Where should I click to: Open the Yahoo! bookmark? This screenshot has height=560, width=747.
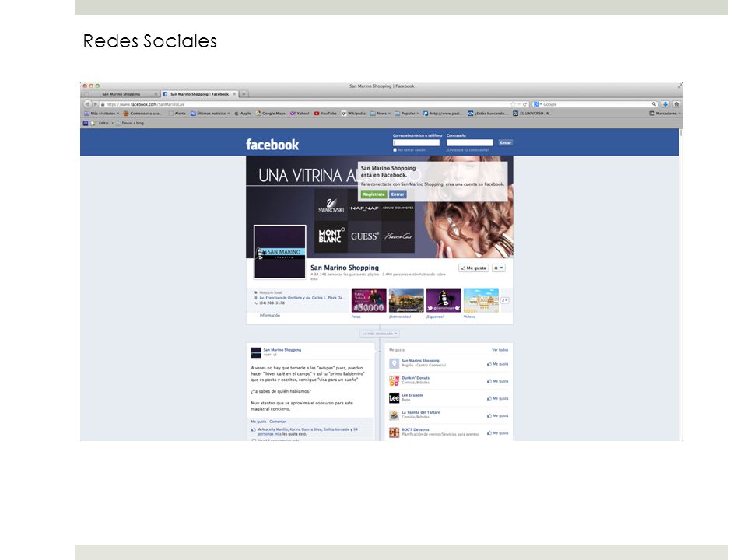[x=300, y=114]
